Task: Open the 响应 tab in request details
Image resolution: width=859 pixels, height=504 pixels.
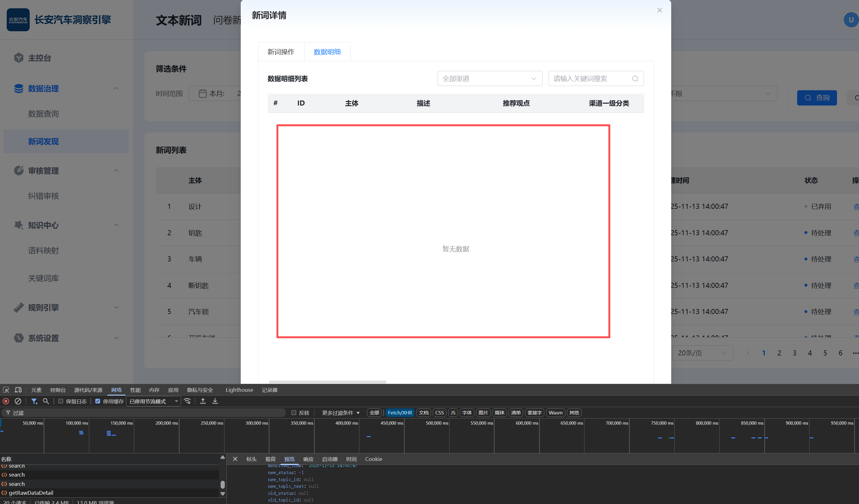Action: click(308, 459)
